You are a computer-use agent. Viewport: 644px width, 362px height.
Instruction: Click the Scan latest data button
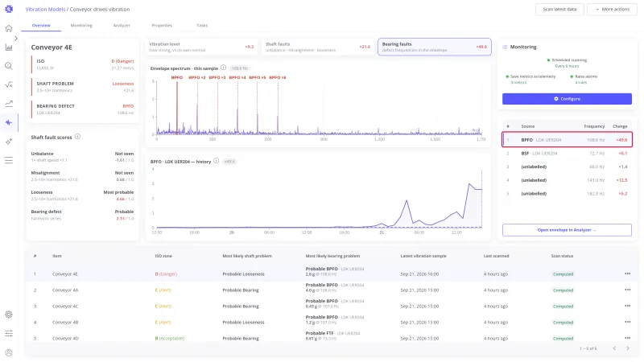pos(559,9)
